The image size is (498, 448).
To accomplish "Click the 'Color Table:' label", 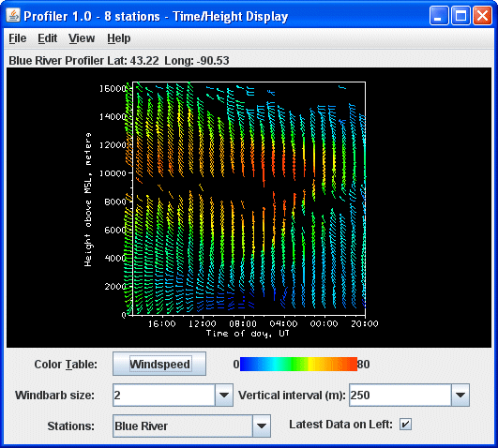I will point(66,365).
